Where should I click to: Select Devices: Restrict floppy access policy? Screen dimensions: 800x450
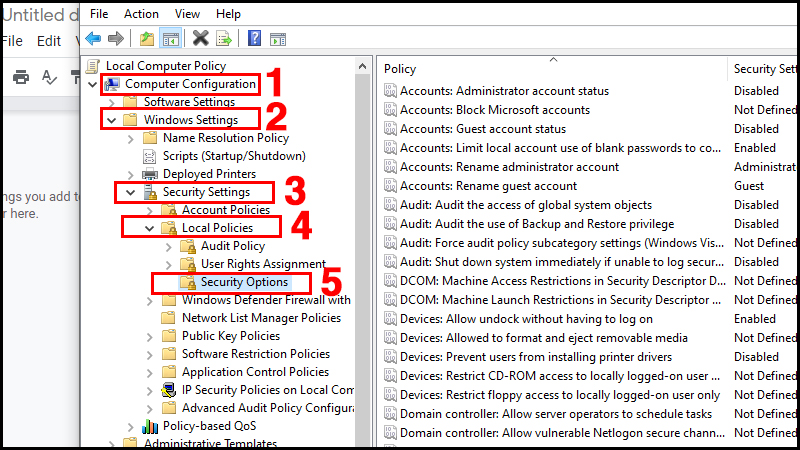(560, 395)
